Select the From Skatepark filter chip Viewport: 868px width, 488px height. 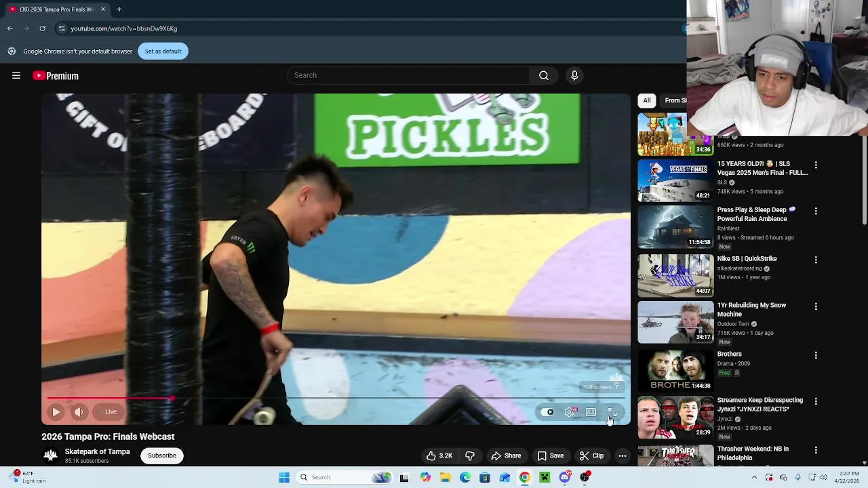point(675,100)
